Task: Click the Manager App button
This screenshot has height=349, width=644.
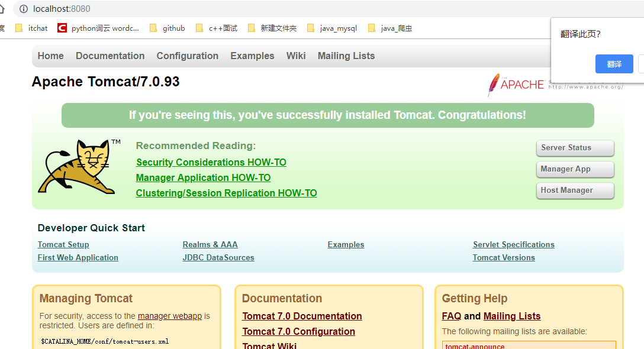Action: click(575, 169)
